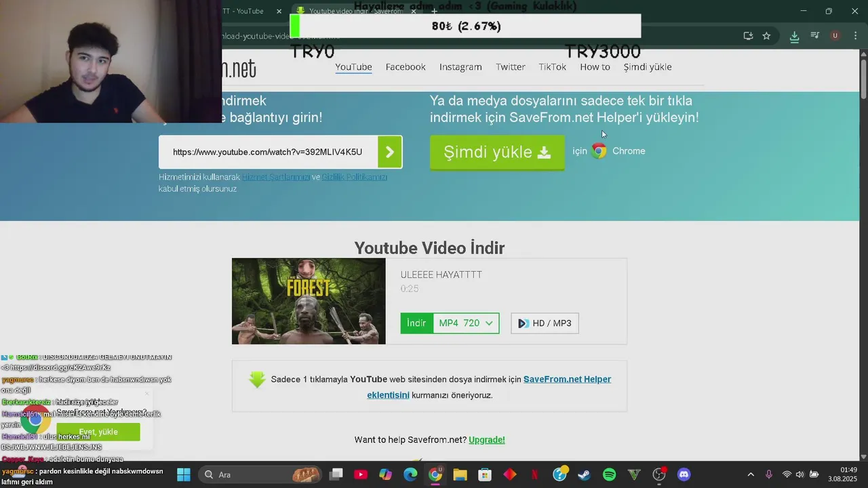868x488 pixels.
Task: Click the video title ULEEEE HAYATTTT
Action: pos(441,274)
